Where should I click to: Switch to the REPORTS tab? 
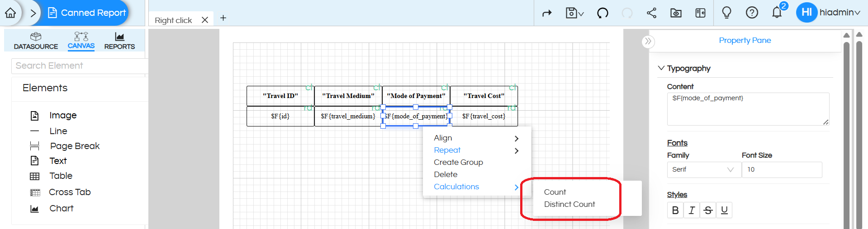pyautogui.click(x=119, y=41)
